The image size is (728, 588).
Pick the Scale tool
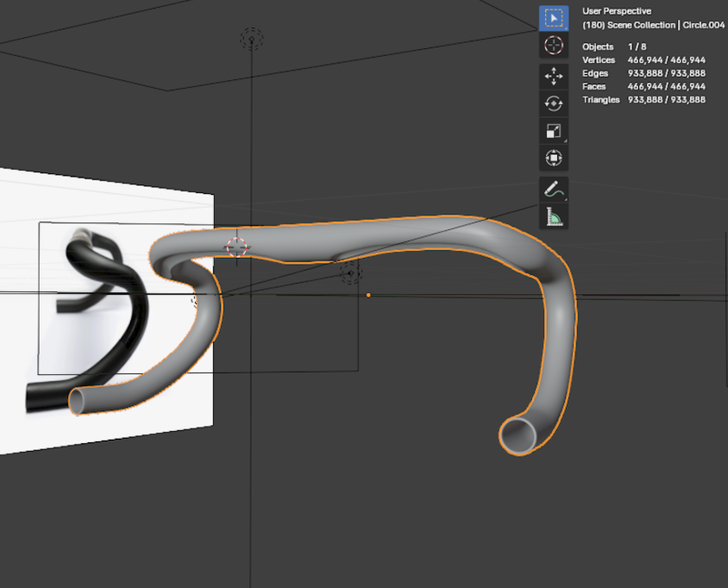pos(553,131)
